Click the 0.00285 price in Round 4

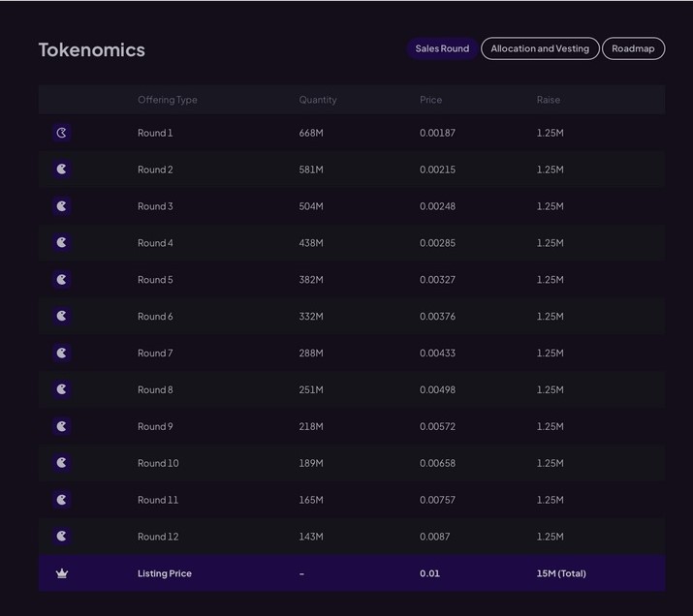[437, 243]
